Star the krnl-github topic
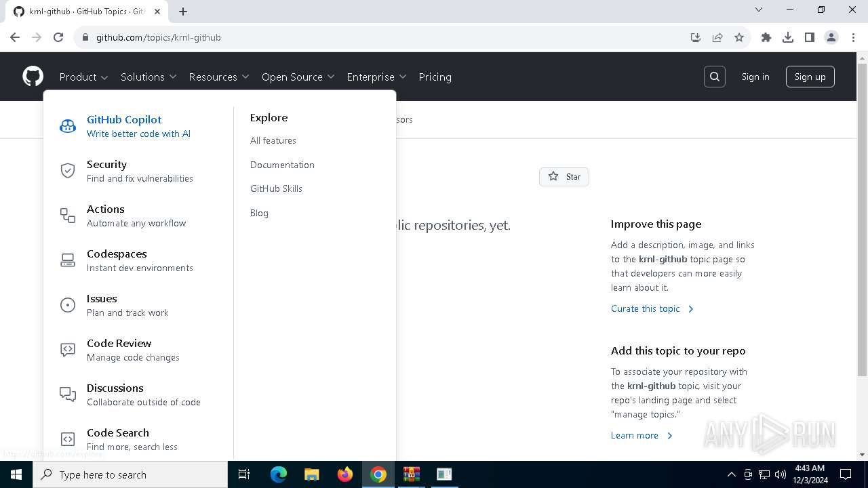Image resolution: width=868 pixels, height=488 pixels. pyautogui.click(x=564, y=176)
